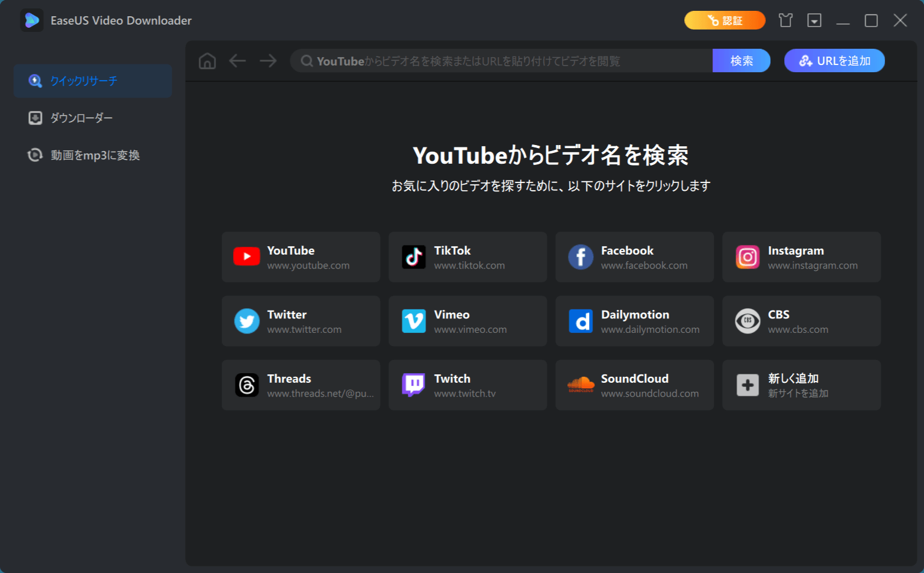Click the Twitter bird logo icon
Viewport: 924px width, 573px height.
247,321
